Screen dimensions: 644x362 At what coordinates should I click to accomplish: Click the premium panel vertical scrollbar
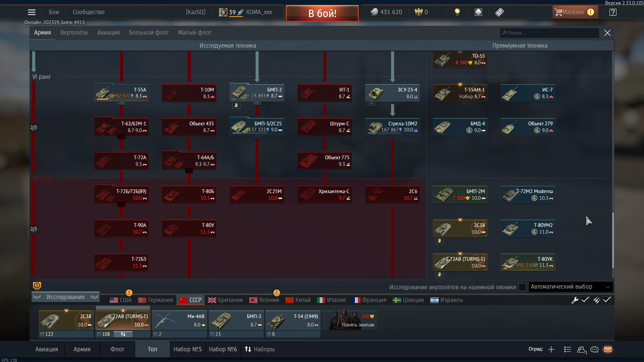tap(613, 240)
